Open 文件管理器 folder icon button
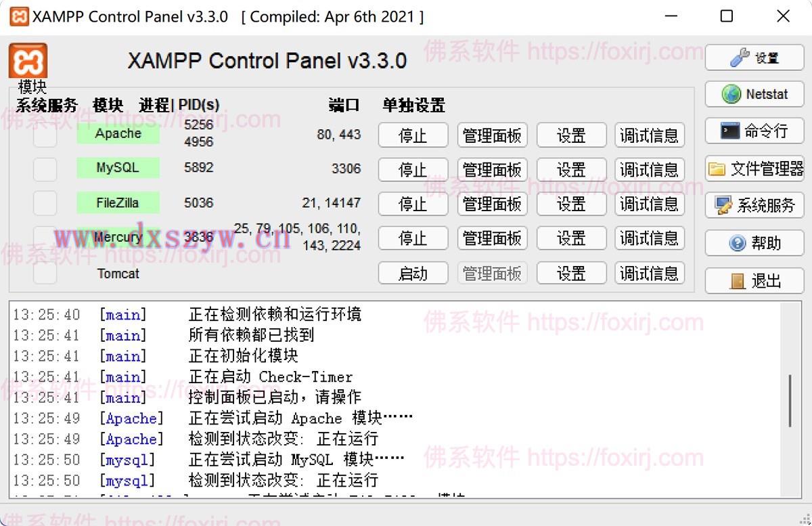The height and width of the screenshot is (526, 812). (x=754, y=168)
